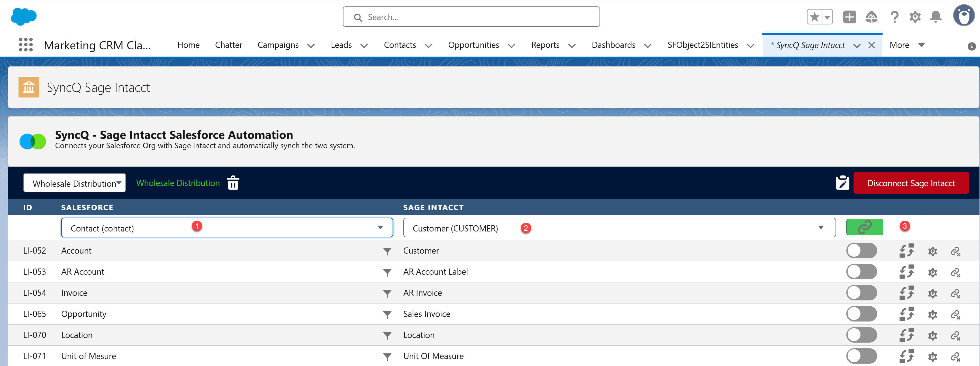Open filter for the Opportunity row
Screen dimensions: 980x366
[387, 315]
